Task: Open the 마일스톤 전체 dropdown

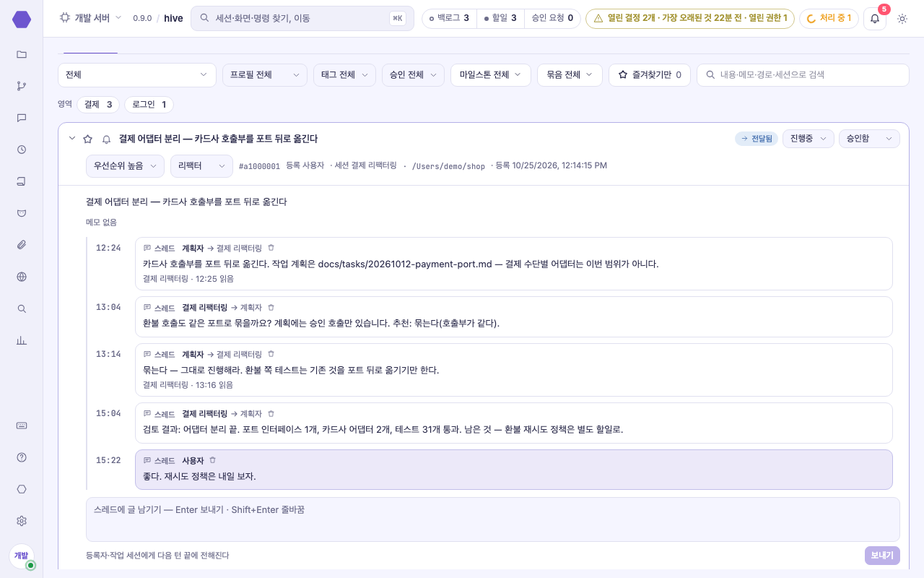Action: [x=491, y=75]
